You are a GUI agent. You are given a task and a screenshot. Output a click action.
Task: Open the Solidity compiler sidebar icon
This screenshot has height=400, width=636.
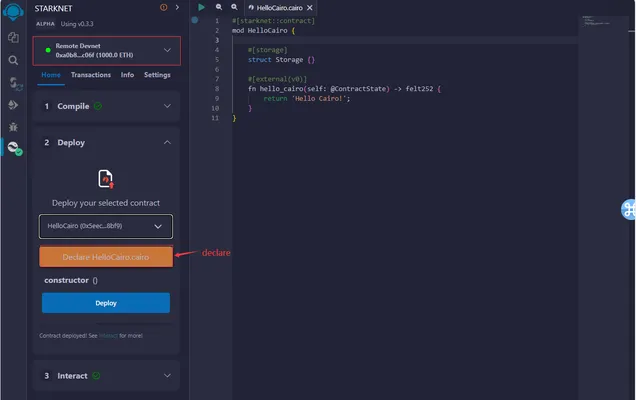click(15, 83)
